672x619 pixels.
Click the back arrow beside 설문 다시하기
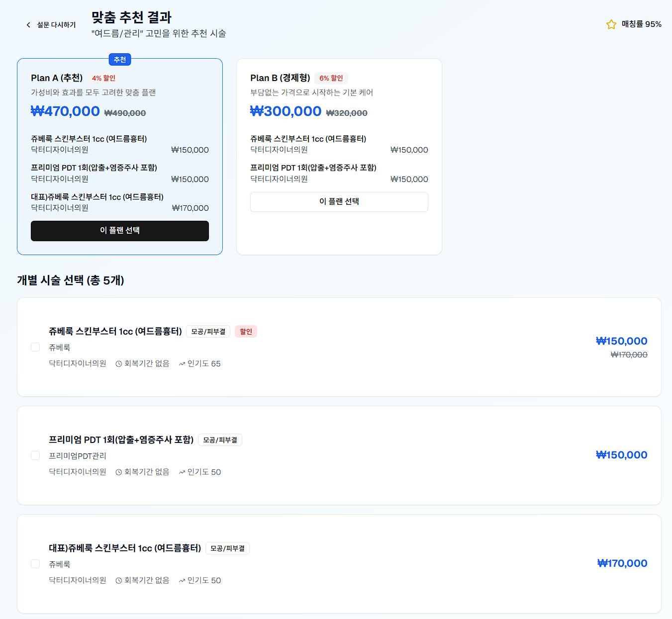point(28,25)
